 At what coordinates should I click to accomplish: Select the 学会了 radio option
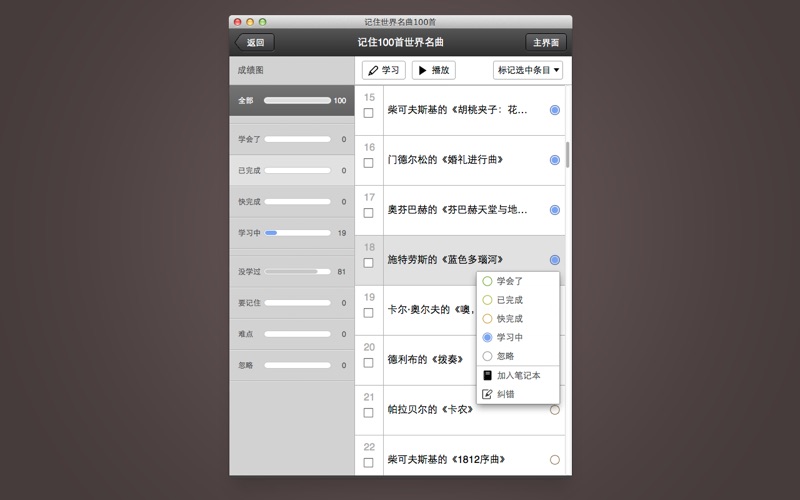487,281
